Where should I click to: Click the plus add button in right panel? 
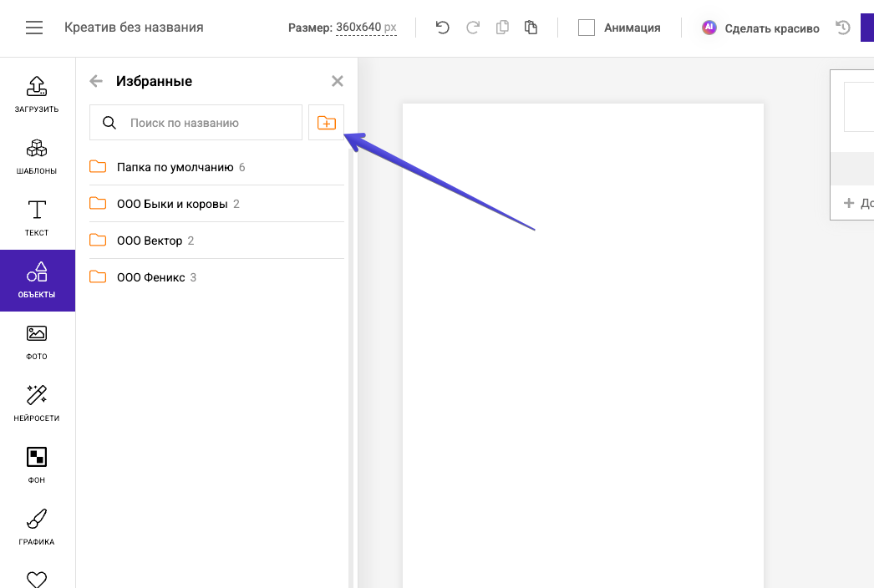pos(849,203)
